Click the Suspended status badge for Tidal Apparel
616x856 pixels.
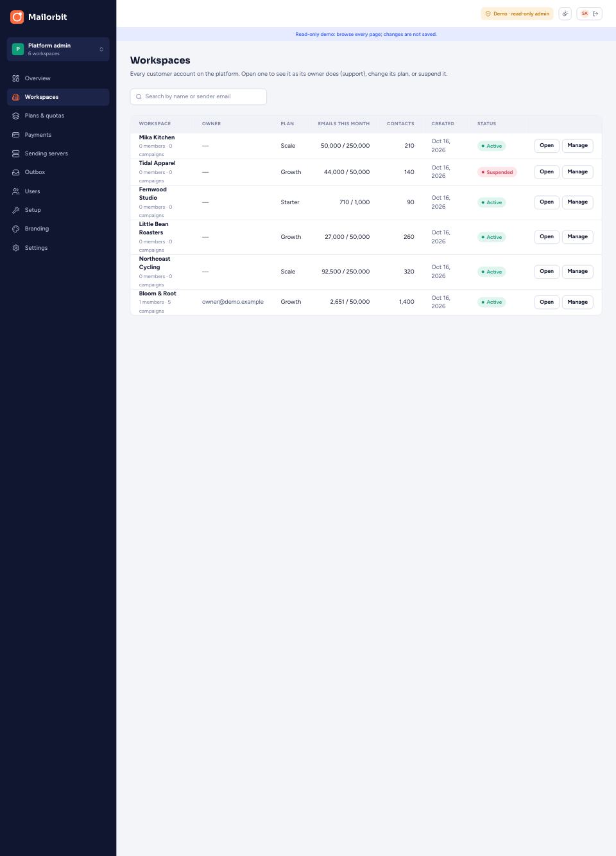tap(497, 172)
